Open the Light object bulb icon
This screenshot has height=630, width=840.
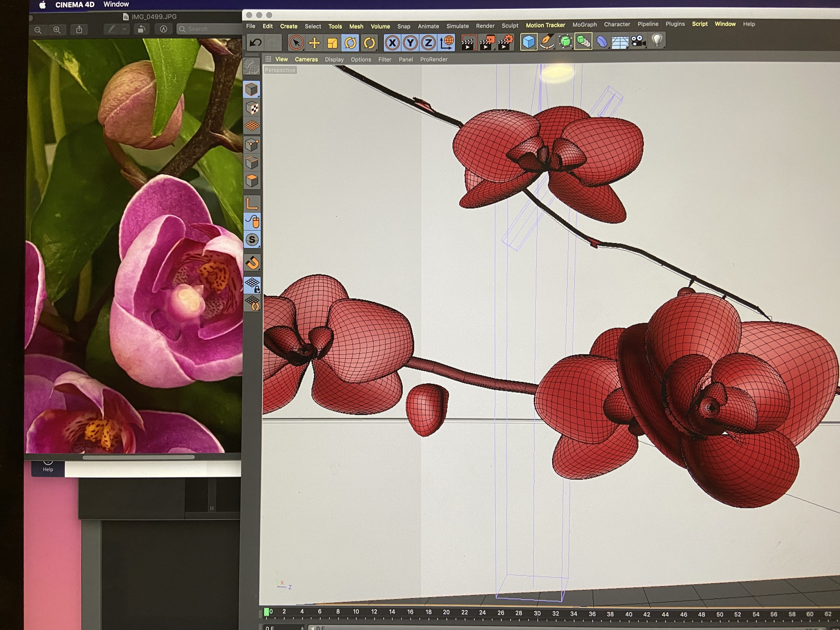point(657,41)
